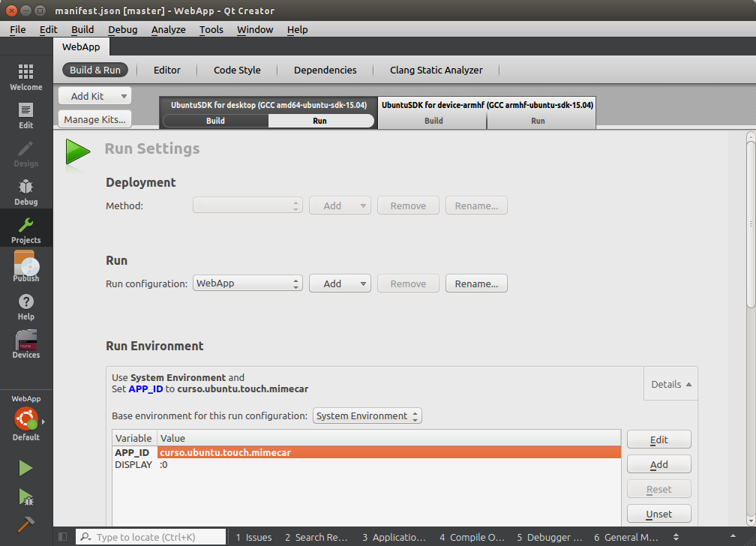This screenshot has height=546, width=756.
Task: Click the environment Add button
Action: [659, 464]
